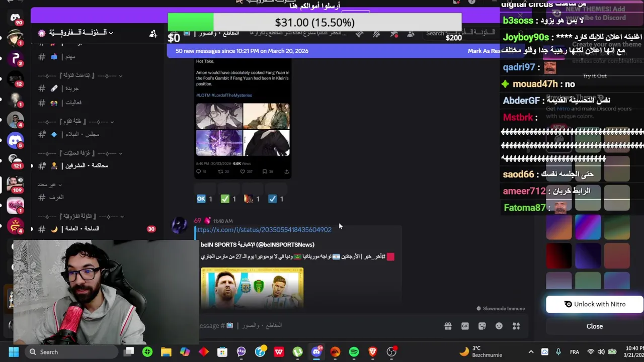Click the Unlock with Nitro button

(x=594, y=304)
